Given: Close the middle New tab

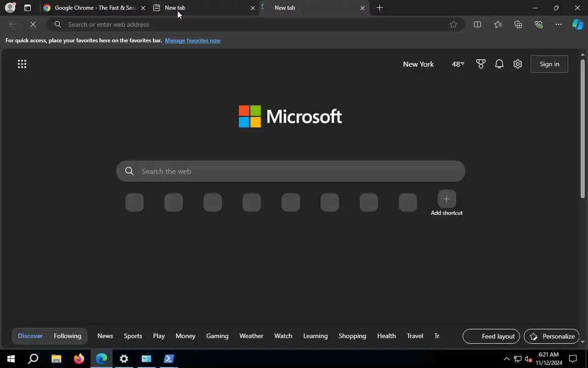Looking at the screenshot, I should (x=253, y=8).
